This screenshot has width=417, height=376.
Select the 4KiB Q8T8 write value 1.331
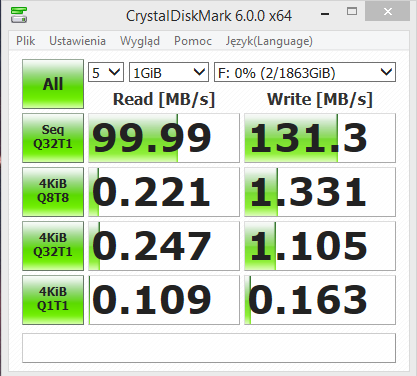320,192
